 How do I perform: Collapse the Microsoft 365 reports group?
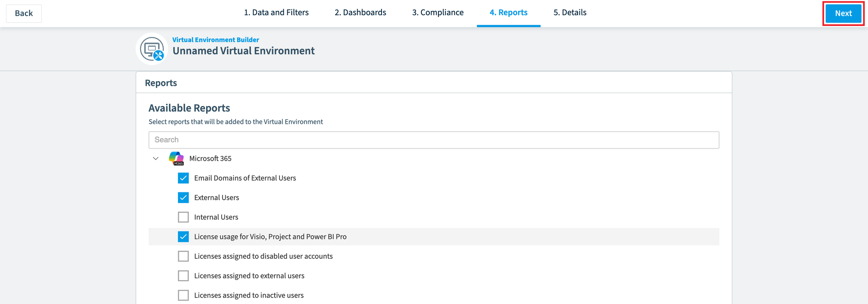click(156, 159)
